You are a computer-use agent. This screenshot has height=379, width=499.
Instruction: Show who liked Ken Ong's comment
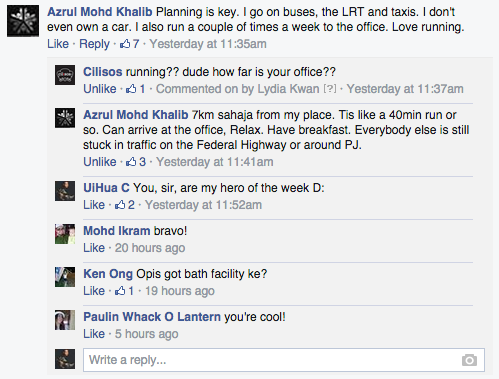(124, 291)
